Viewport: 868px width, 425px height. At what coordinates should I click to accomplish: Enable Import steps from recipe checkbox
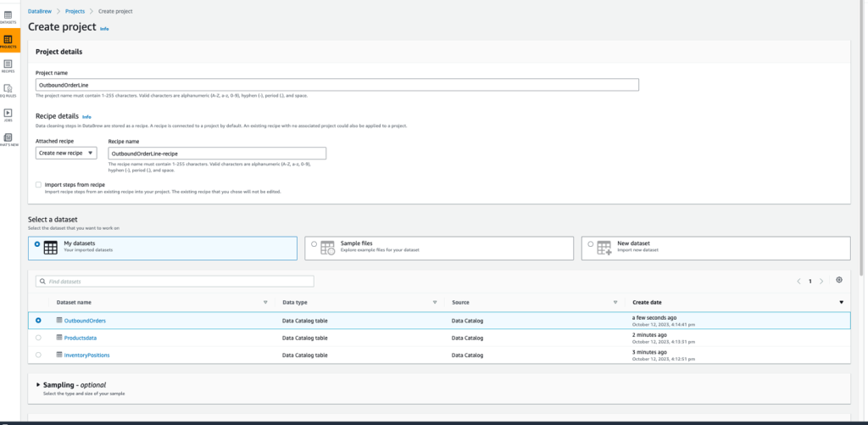[x=38, y=185]
